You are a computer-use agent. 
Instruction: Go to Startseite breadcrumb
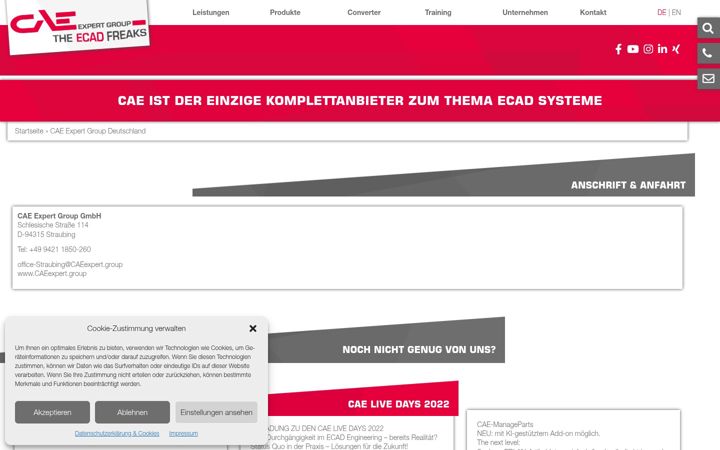click(29, 131)
